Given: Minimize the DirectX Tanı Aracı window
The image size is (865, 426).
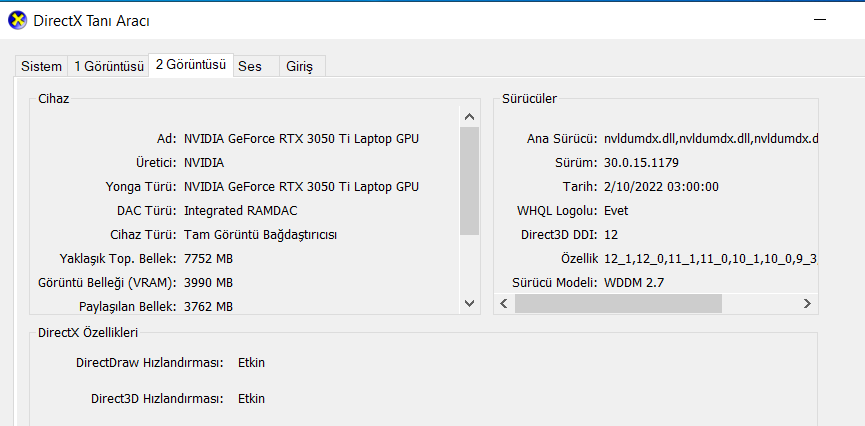Looking at the screenshot, I should (822, 19).
